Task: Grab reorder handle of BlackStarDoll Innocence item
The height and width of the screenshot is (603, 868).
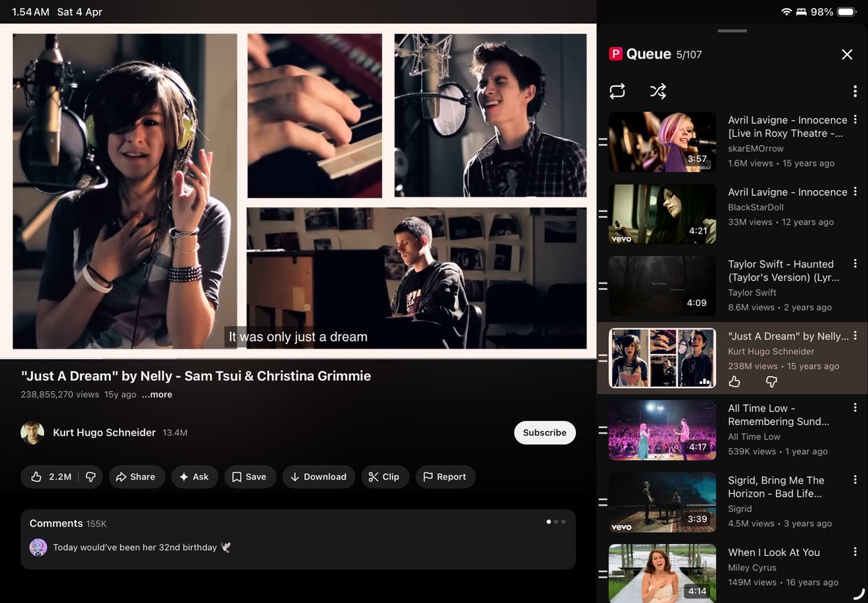Action: (603, 214)
